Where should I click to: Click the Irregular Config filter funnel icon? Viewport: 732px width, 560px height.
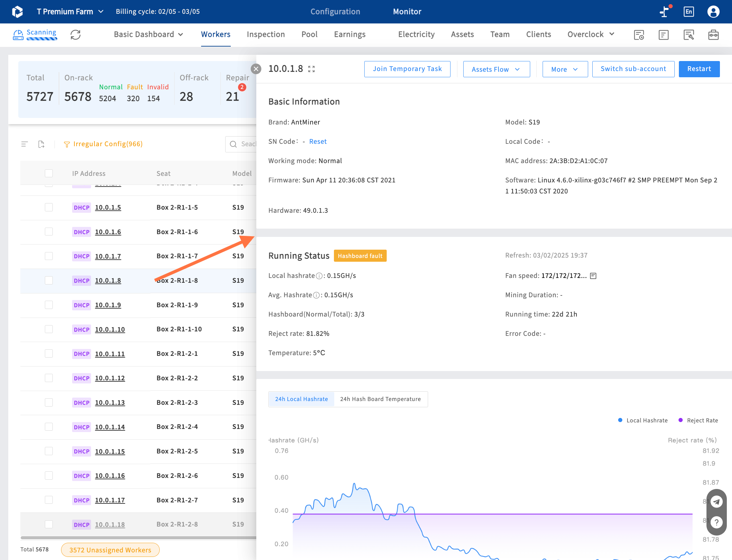click(67, 144)
